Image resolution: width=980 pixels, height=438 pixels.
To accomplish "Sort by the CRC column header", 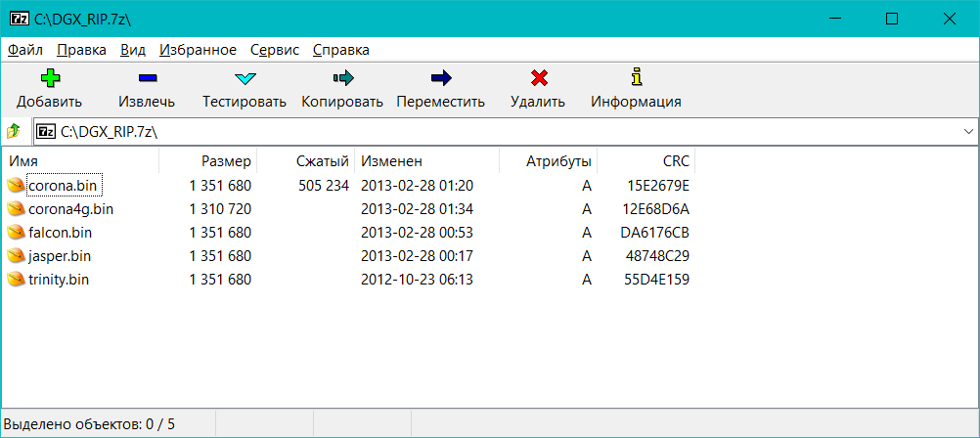I will pos(646,161).
